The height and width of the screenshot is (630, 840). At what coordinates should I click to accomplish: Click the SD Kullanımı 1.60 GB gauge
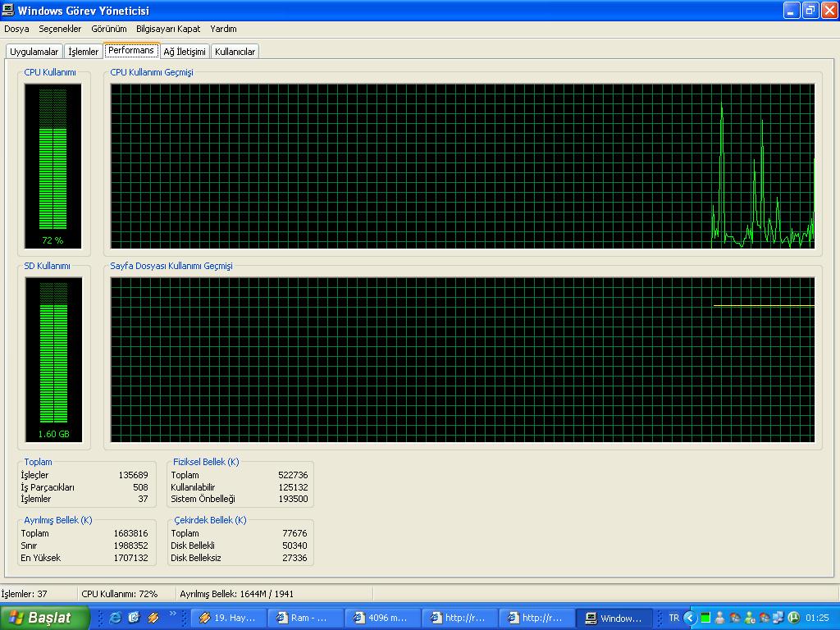click(53, 359)
